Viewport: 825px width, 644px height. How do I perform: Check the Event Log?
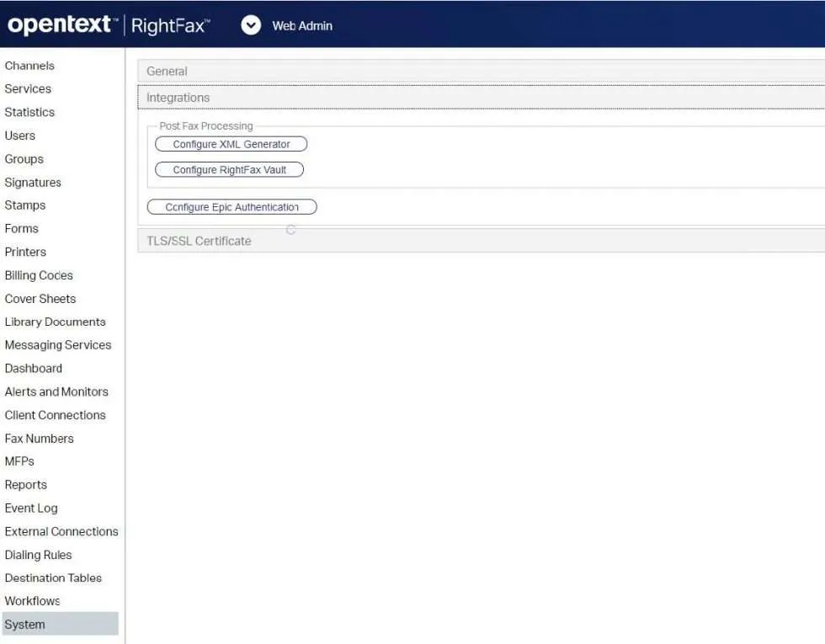click(x=31, y=508)
